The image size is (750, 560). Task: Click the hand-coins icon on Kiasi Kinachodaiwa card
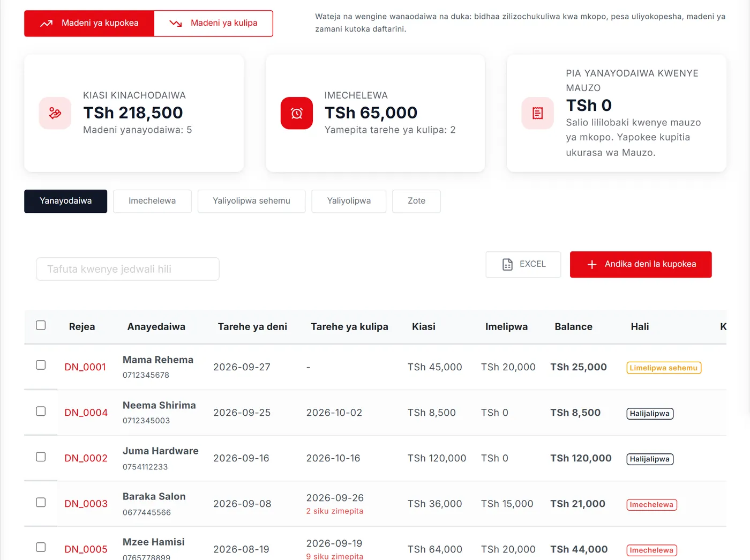tap(55, 113)
